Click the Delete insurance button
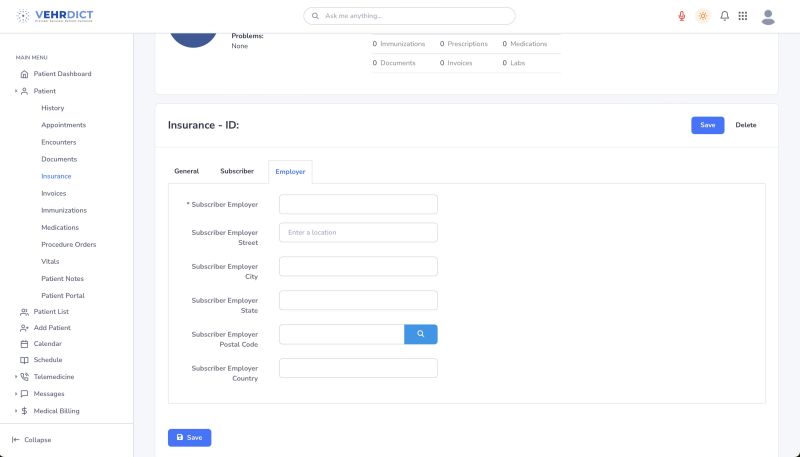800x457 pixels. tap(746, 125)
